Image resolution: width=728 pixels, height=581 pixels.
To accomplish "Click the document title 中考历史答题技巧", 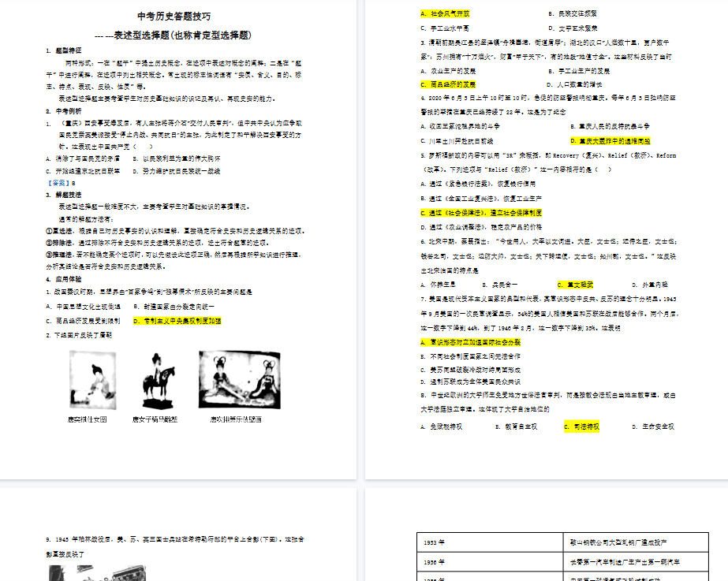I will [174, 17].
